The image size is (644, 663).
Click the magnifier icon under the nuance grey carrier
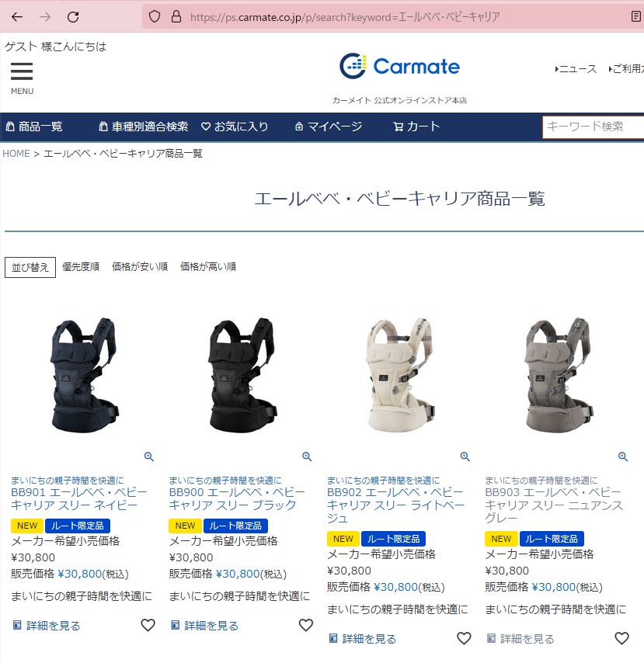tap(623, 456)
